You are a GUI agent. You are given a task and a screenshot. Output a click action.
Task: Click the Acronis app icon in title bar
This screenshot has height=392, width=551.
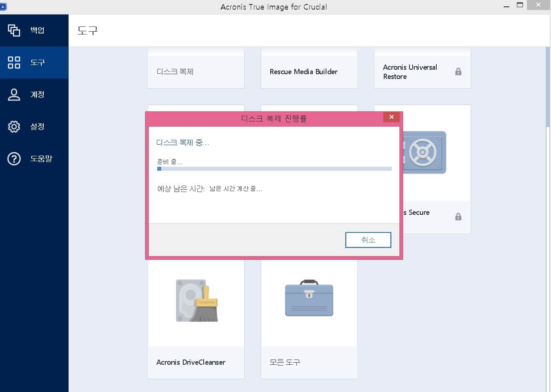3,7
